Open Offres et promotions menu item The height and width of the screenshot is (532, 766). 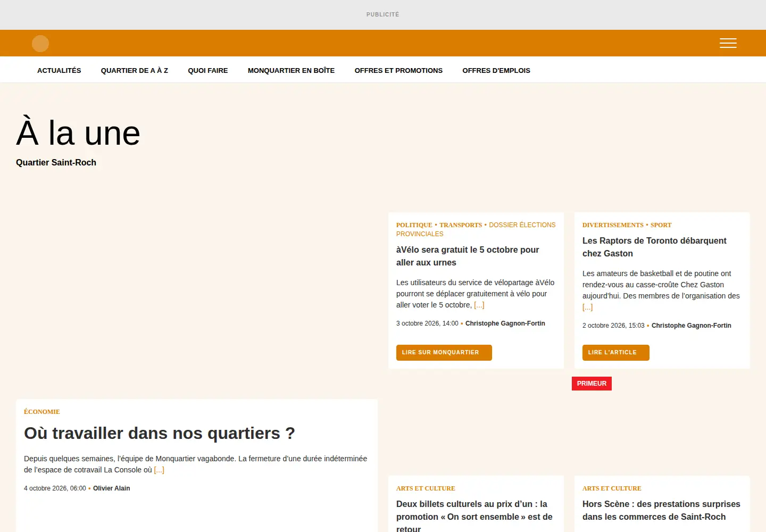click(398, 70)
